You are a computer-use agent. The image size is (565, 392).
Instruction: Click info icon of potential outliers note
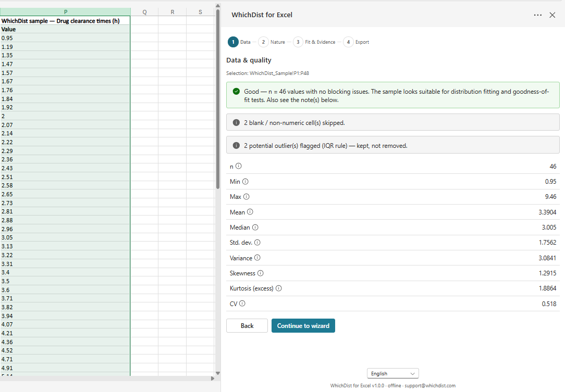click(236, 145)
